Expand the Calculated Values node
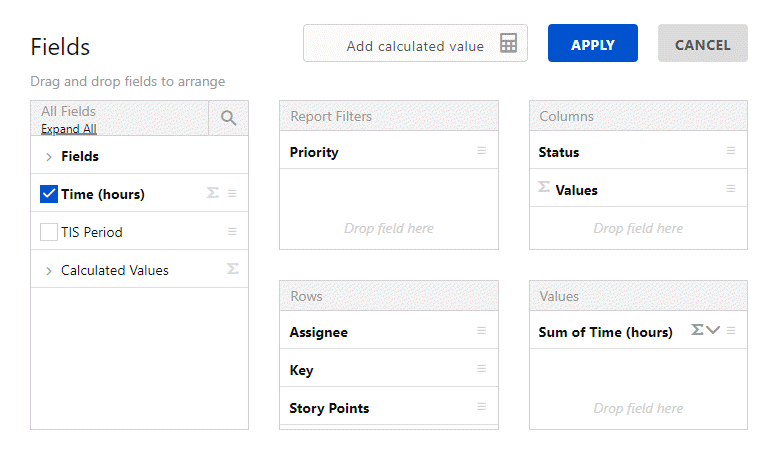Screen dimensions: 777x460 (48, 271)
